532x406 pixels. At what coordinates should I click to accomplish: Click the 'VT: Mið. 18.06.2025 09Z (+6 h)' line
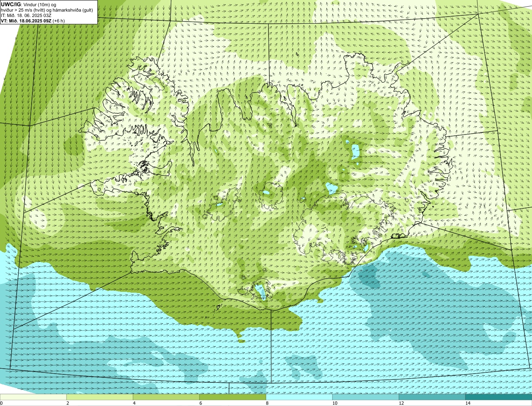(33, 21)
